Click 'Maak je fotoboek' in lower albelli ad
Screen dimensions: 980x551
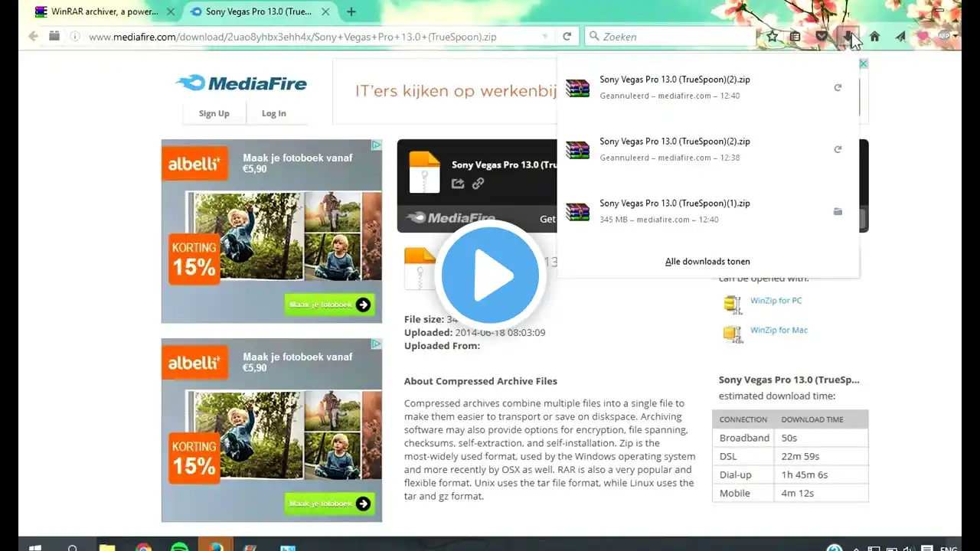click(x=329, y=504)
